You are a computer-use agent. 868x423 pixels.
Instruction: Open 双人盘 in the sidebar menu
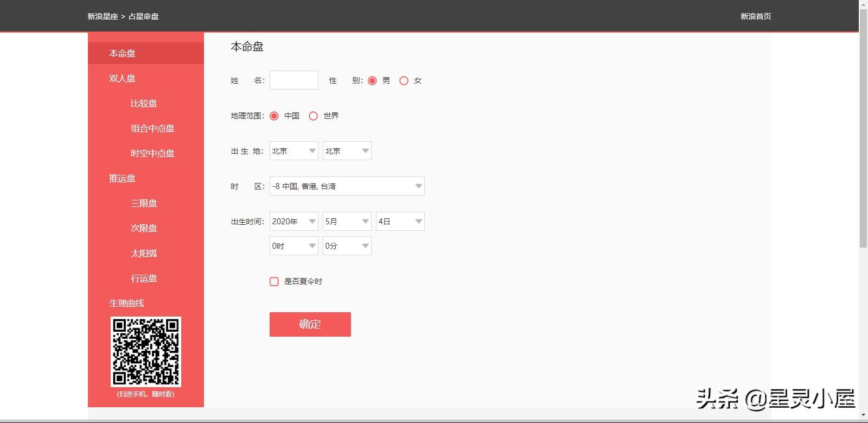pyautogui.click(x=122, y=78)
